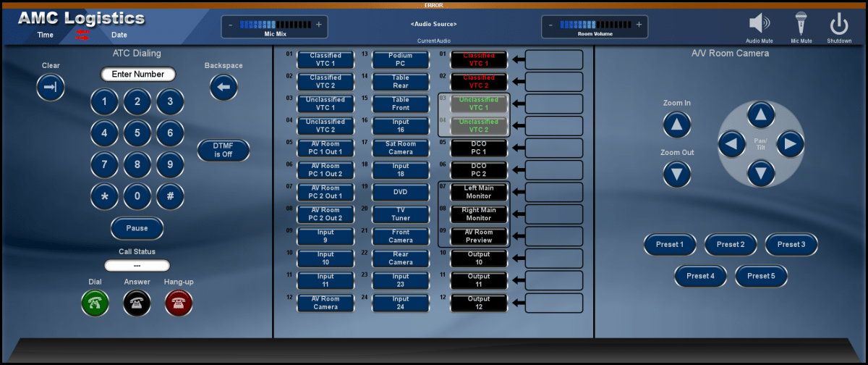The width and height of the screenshot is (868, 365).
Task: Select output 05 DCO PC 1
Action: [x=479, y=148]
